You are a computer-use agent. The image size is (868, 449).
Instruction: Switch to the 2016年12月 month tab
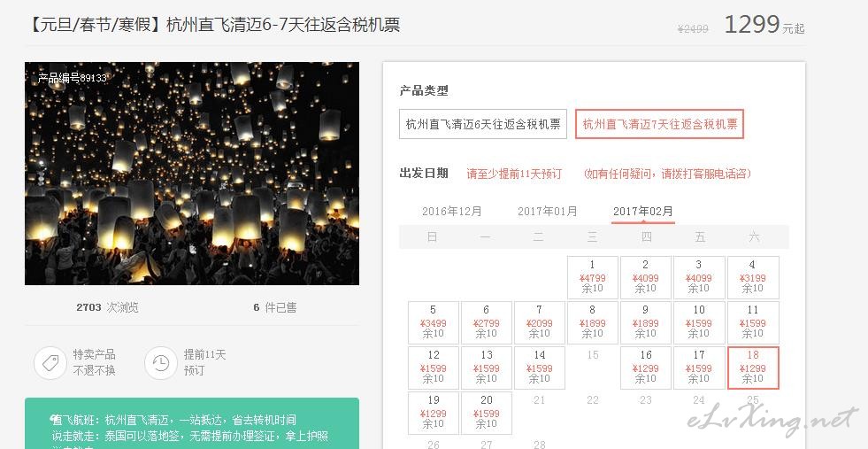452,211
